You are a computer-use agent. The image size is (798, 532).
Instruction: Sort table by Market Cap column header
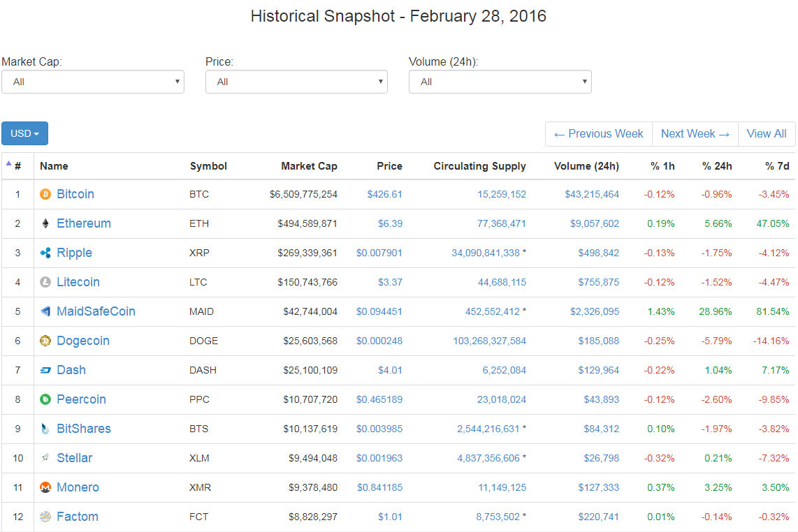[x=309, y=166]
